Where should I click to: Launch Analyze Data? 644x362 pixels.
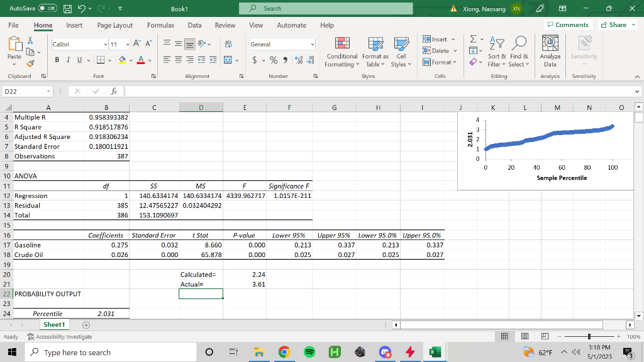(549, 52)
